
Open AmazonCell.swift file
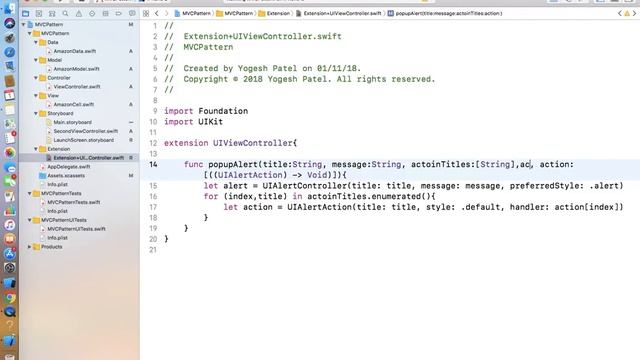(73, 104)
